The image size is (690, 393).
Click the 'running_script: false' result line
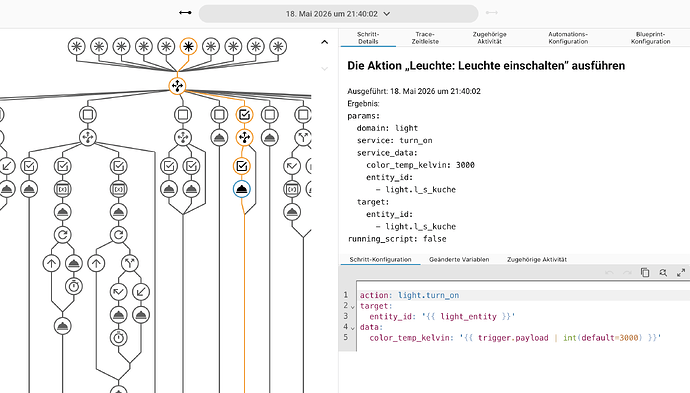click(397, 239)
